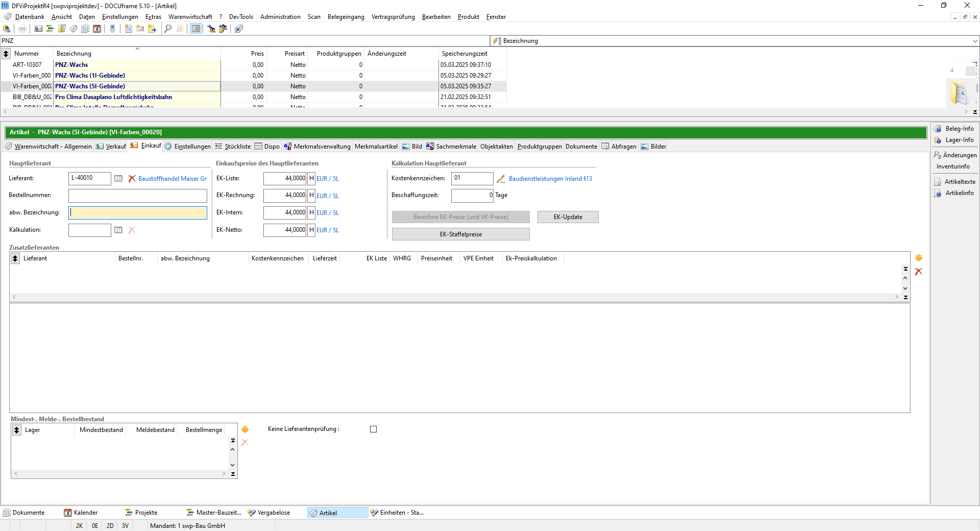Select Pro Clima Dasaplano Luftdichtigkeitsbahn row
Image resolution: width=980 pixels, height=531 pixels.
pos(254,97)
